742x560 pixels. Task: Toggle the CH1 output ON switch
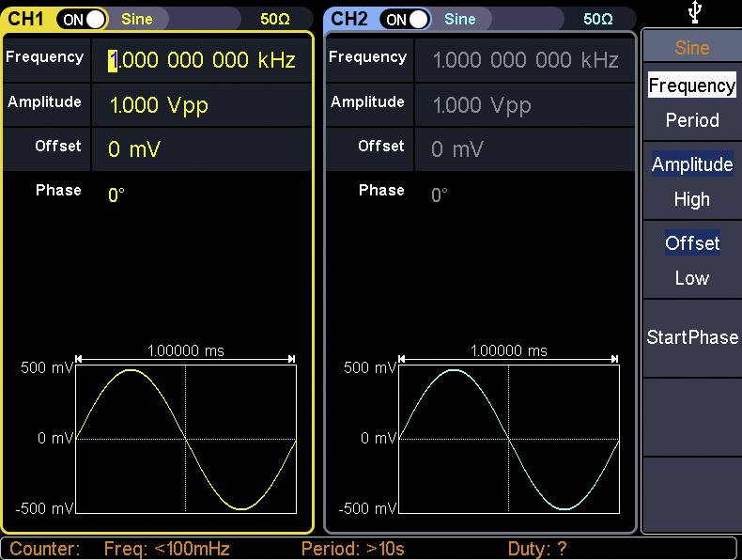(83, 19)
